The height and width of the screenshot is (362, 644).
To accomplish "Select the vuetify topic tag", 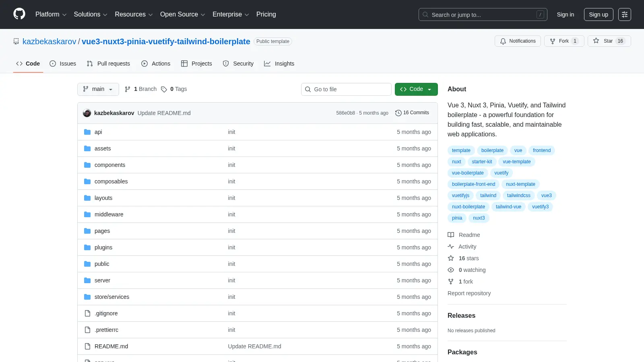I will tap(501, 173).
